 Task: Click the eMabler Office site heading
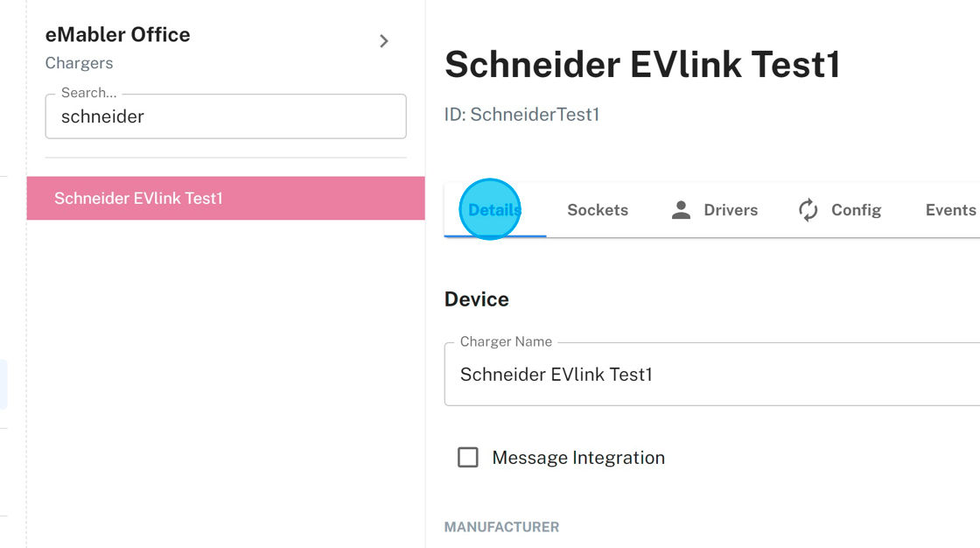click(118, 35)
